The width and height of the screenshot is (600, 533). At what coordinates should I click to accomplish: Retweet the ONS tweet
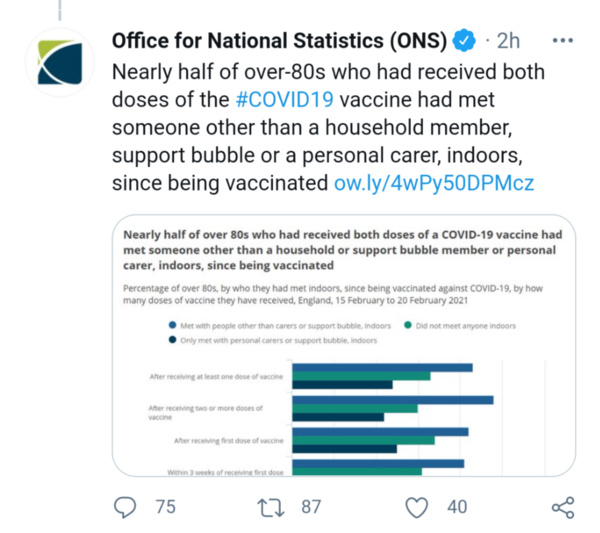pos(270,507)
